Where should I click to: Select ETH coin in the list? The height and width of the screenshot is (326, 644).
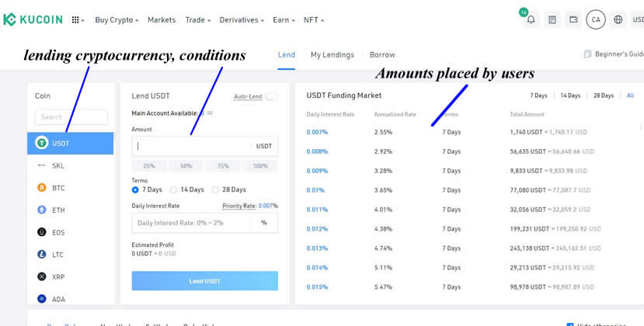70,210
